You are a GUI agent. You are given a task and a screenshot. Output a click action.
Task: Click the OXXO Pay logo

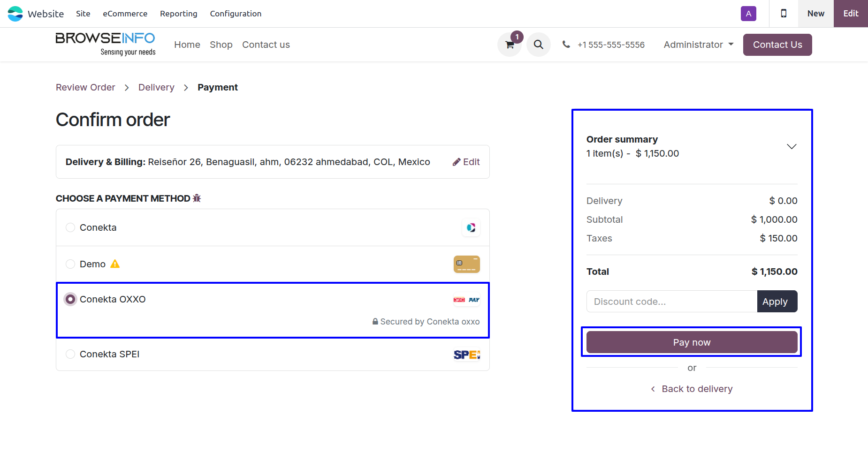click(x=467, y=300)
